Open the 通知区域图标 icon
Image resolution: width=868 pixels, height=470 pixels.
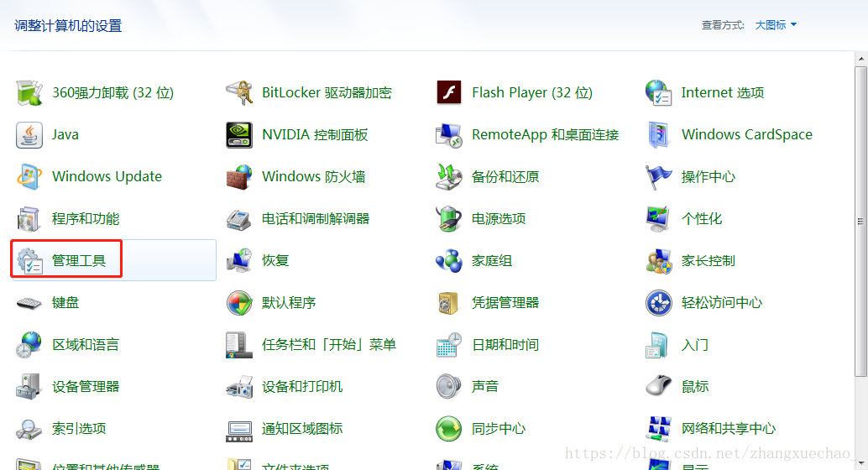point(239,431)
